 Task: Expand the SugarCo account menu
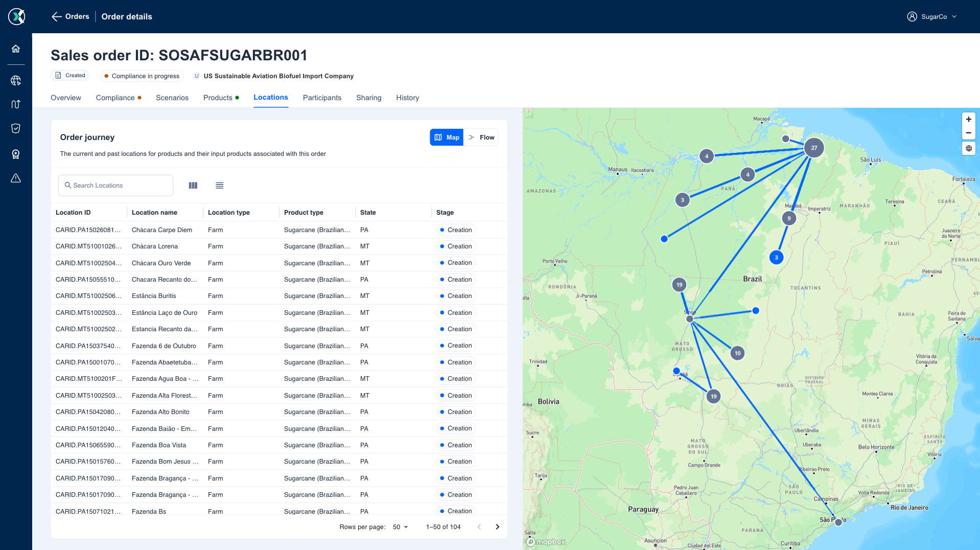click(932, 16)
